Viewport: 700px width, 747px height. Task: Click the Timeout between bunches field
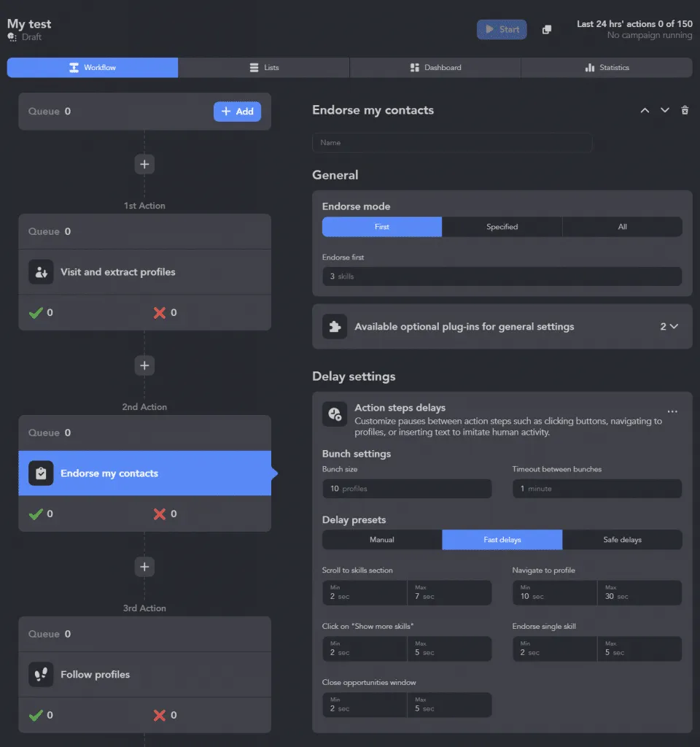tap(597, 489)
